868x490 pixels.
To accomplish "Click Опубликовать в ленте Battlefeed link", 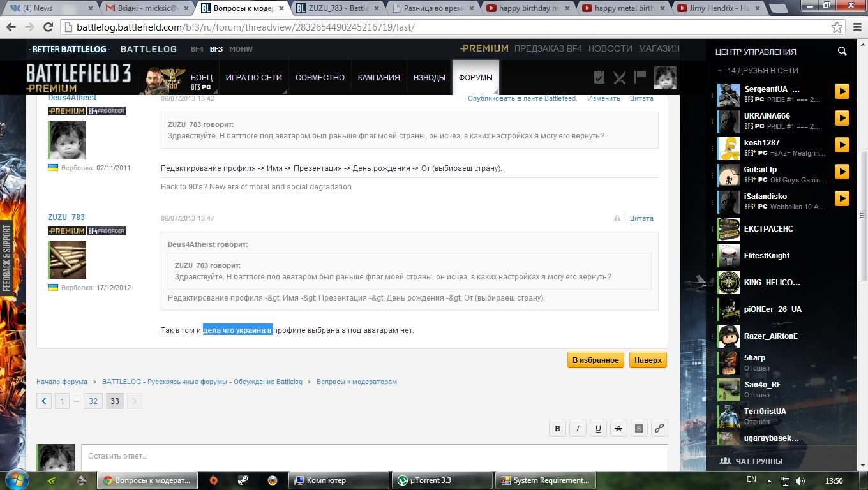I will tap(522, 98).
